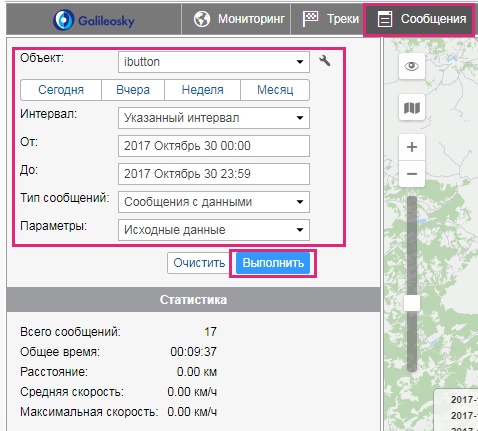
Task: Zoom out the map with minus
Action: [412, 174]
